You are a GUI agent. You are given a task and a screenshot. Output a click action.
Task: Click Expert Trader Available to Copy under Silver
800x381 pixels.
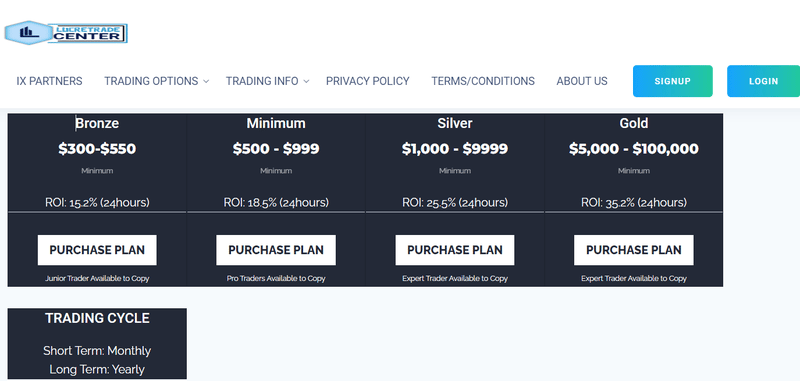point(455,278)
